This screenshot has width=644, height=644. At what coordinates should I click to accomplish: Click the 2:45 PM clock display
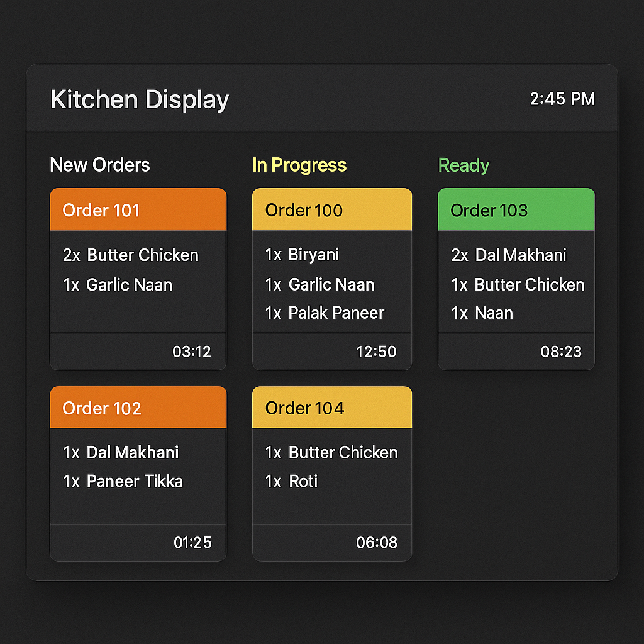[x=562, y=99]
